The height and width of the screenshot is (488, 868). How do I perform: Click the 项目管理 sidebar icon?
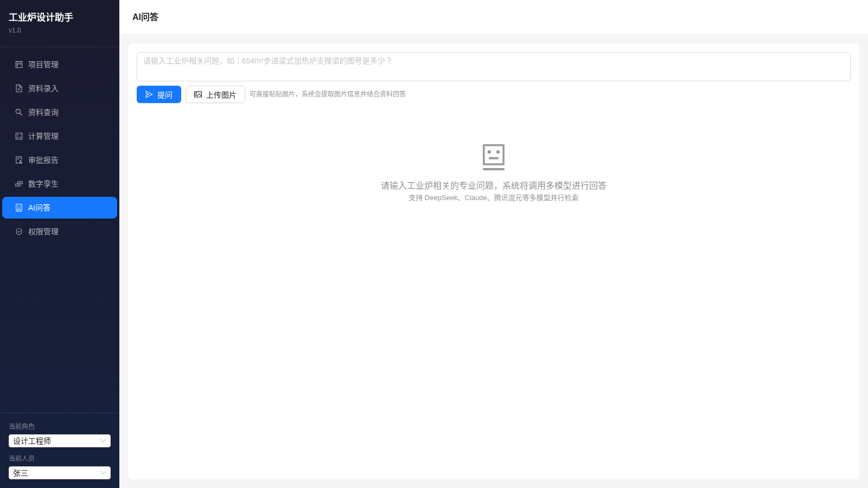tap(19, 65)
